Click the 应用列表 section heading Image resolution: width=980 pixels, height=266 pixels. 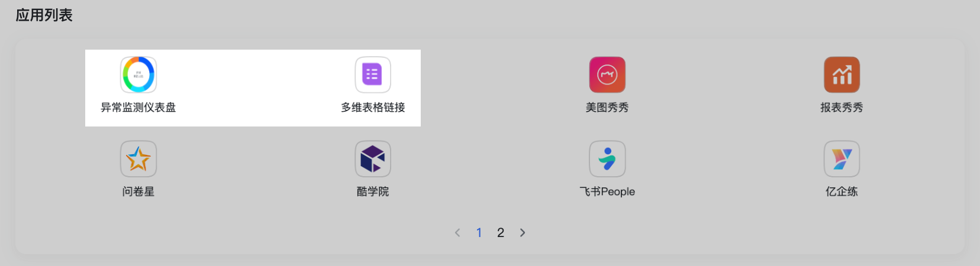pos(44,15)
